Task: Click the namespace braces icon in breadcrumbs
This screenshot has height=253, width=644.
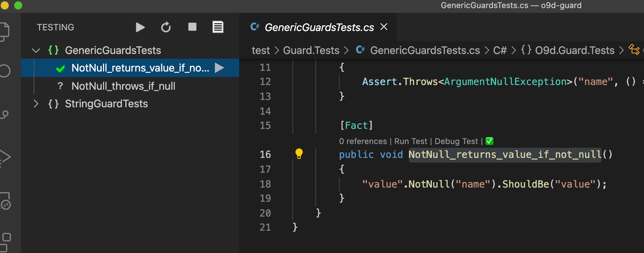Action: tap(526, 50)
